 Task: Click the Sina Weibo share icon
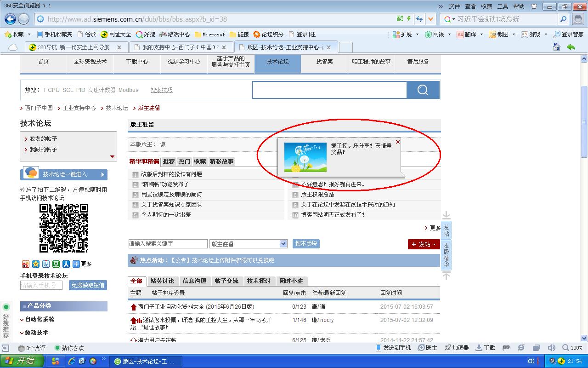tap(26, 264)
